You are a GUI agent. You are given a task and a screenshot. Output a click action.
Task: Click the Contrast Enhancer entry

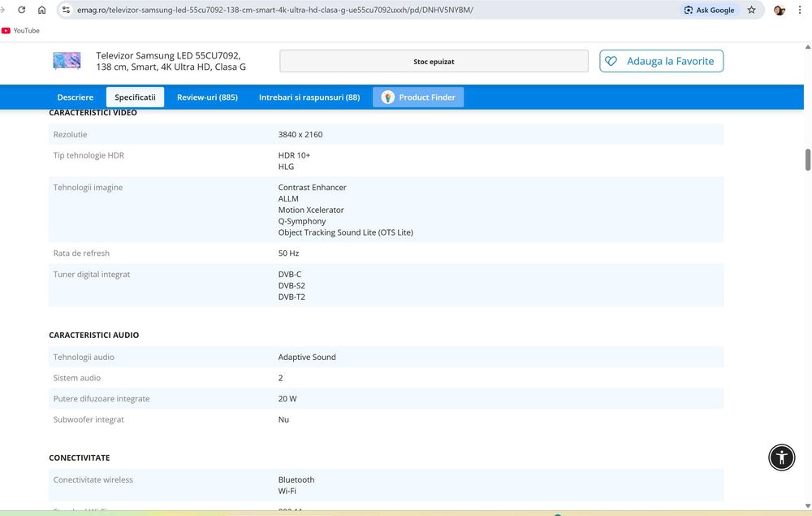(313, 187)
